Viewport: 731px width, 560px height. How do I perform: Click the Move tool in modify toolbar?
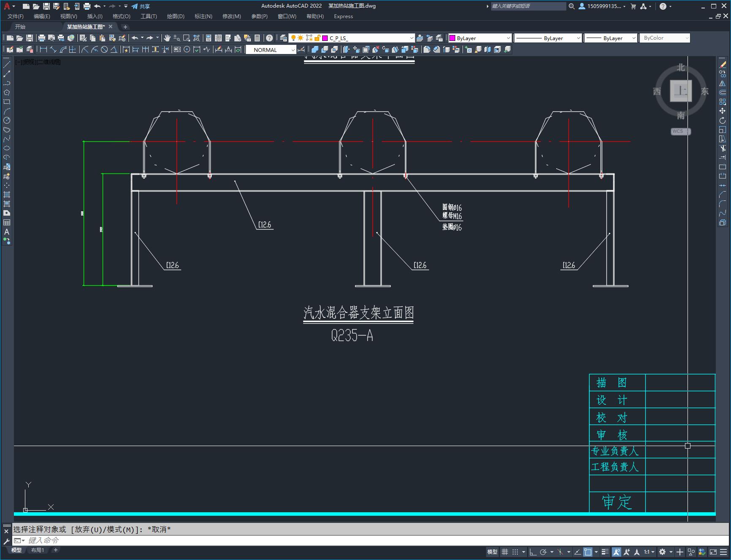click(x=723, y=111)
